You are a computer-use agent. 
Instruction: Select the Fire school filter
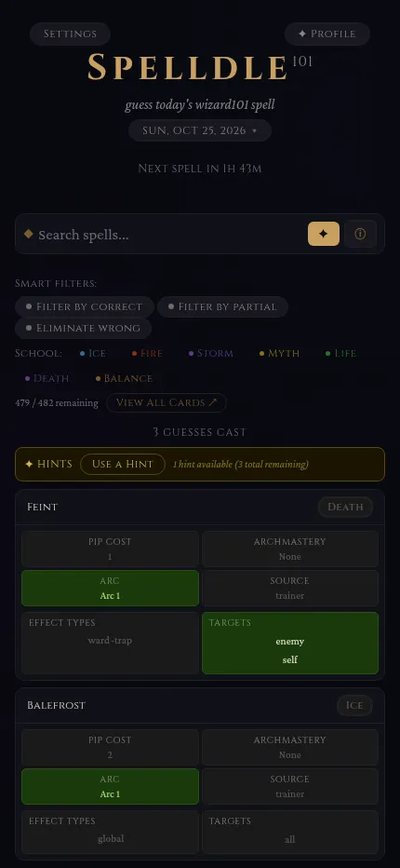(x=147, y=353)
